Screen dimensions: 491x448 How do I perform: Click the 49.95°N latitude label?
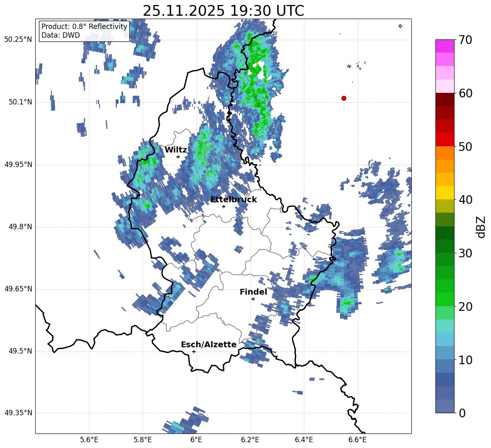[x=18, y=165]
